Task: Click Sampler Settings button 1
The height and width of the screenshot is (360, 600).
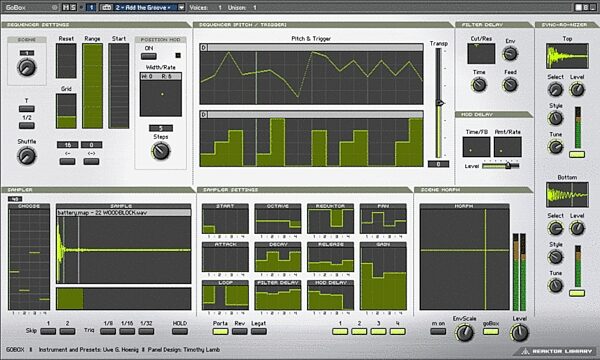Action: [340, 331]
